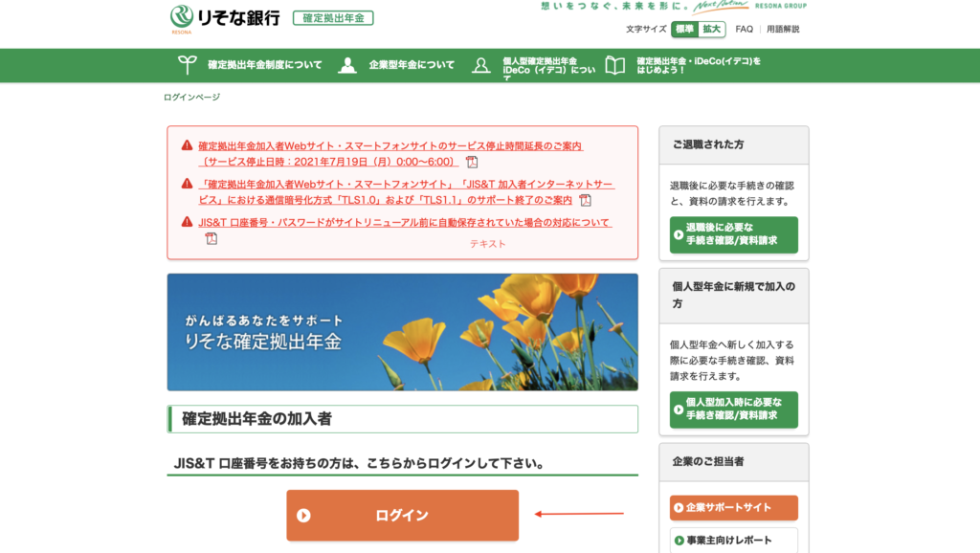980x553 pixels.
Task: Click the person icon for 企業型年金
Action: coord(348,65)
